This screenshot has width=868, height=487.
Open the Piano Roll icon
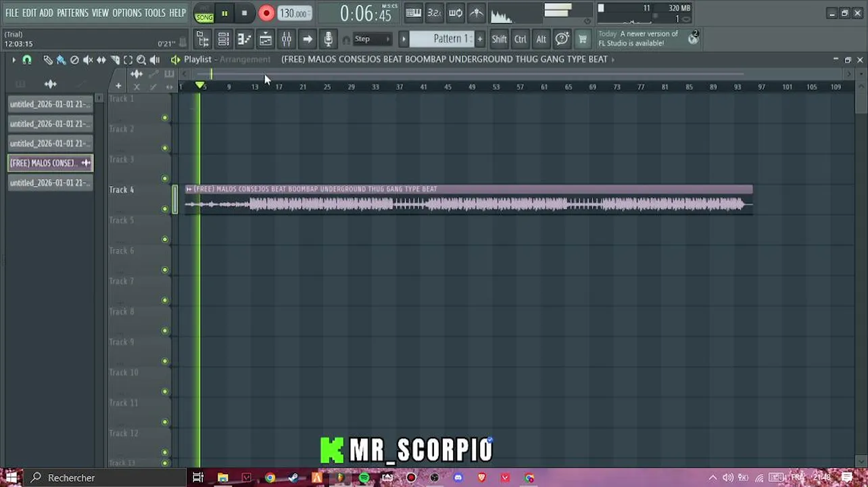[244, 39]
